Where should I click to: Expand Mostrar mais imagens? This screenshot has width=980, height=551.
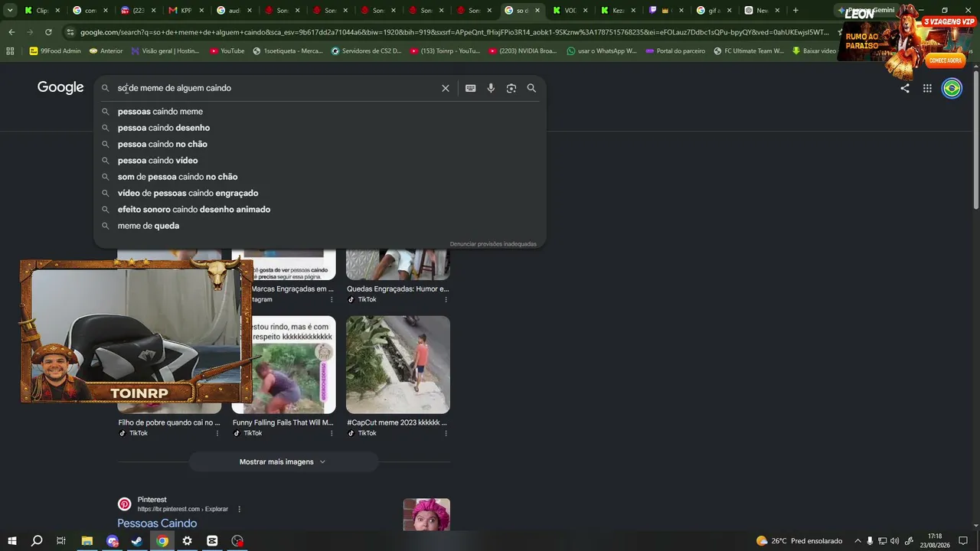click(283, 461)
